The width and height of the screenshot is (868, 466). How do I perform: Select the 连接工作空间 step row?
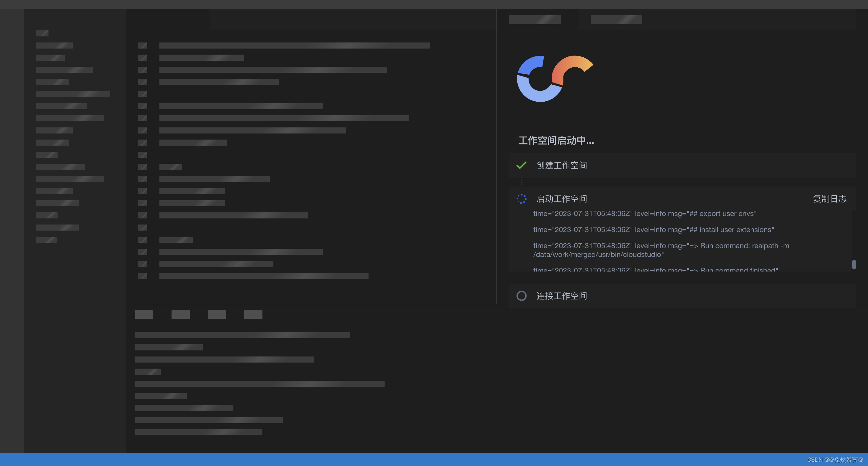[x=682, y=296]
